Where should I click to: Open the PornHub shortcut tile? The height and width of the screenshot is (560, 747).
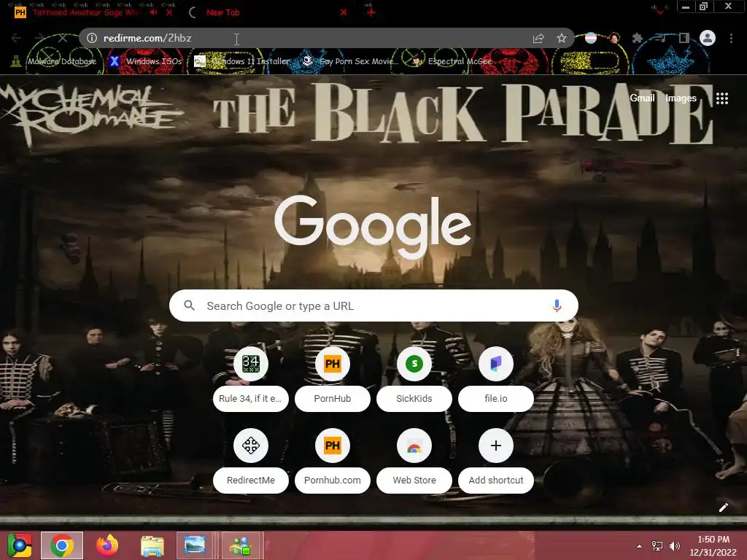[x=333, y=379]
